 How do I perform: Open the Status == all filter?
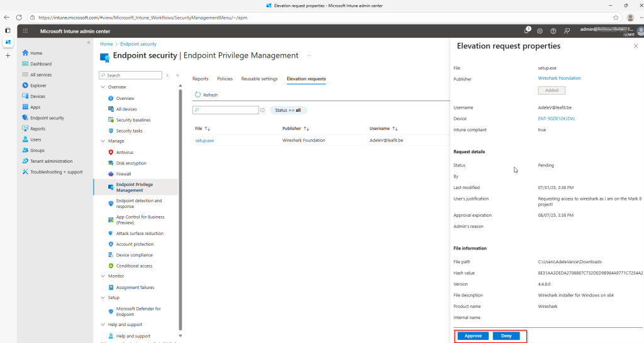(x=288, y=110)
